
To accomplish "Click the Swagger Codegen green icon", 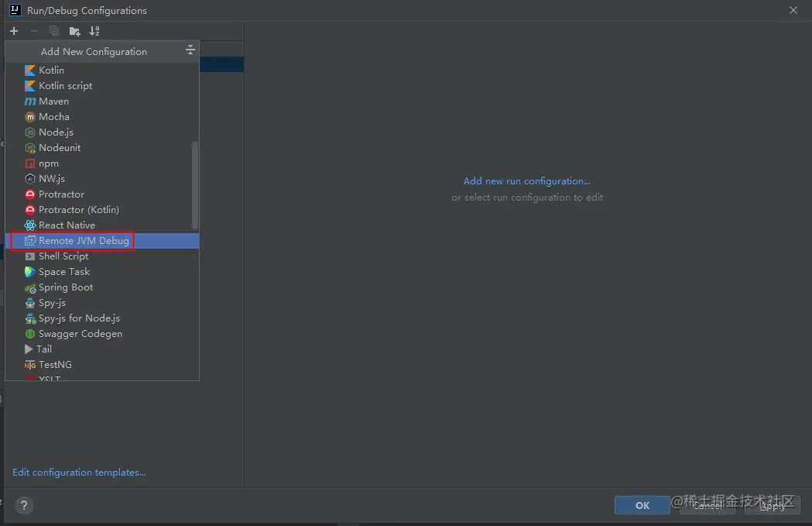I will click(x=30, y=334).
